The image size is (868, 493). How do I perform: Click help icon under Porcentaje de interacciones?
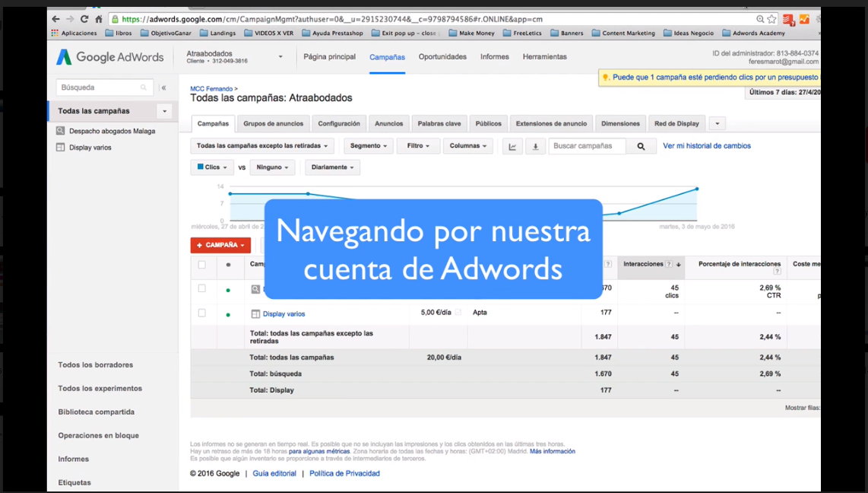(778, 272)
